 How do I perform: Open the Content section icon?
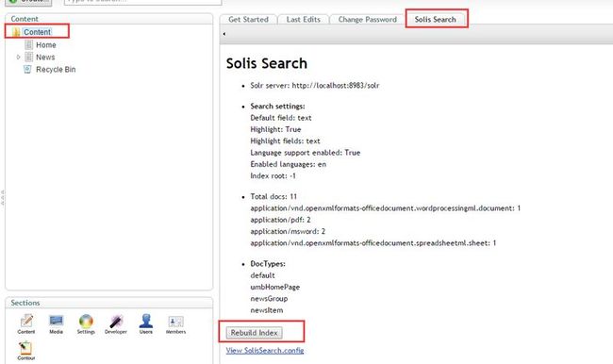pos(26,321)
